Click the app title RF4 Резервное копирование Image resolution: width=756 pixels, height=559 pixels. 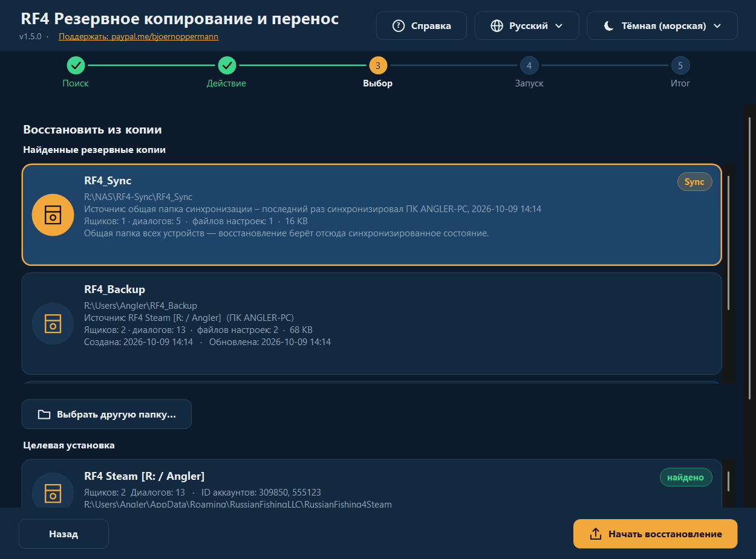point(180,19)
